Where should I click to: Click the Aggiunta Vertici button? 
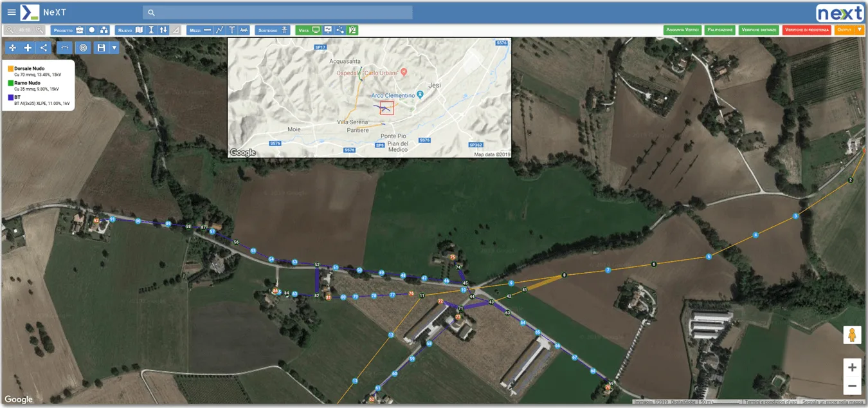[x=682, y=30]
